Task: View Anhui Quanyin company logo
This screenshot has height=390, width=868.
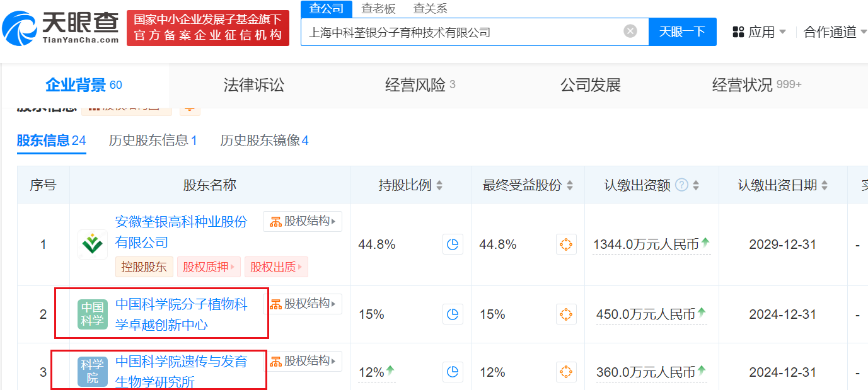Action: 93,244
